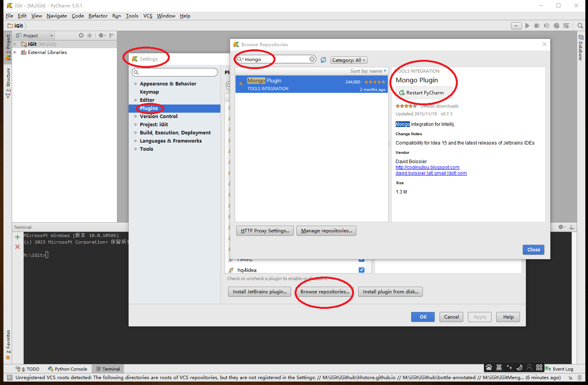Click Manage repositories button
The width and height of the screenshot is (588, 385).
click(326, 231)
